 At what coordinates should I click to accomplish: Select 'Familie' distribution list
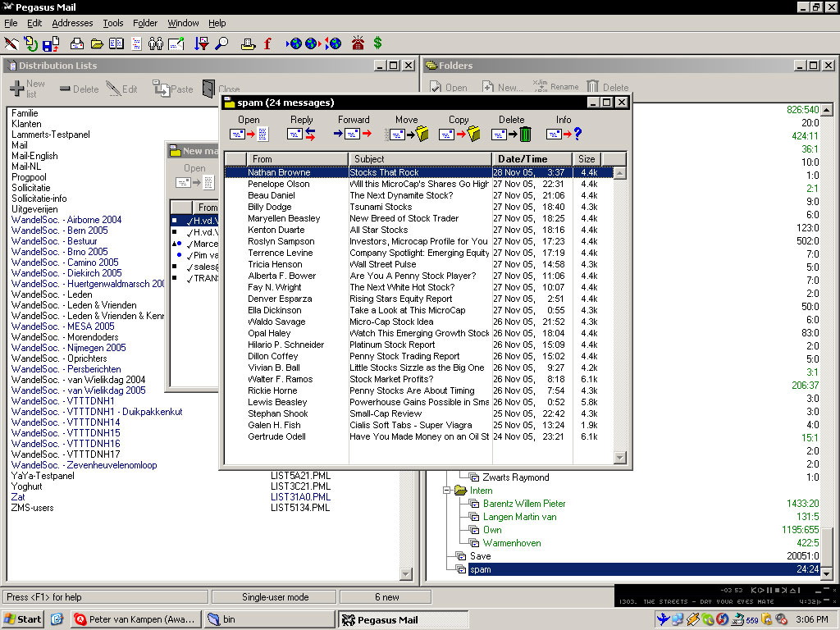[25, 113]
